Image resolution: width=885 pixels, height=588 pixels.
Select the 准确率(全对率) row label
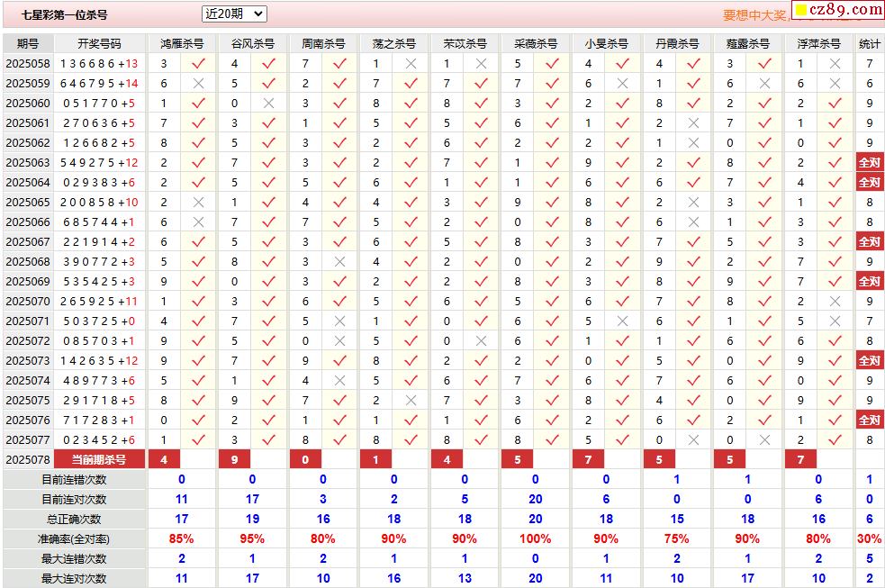74,538
